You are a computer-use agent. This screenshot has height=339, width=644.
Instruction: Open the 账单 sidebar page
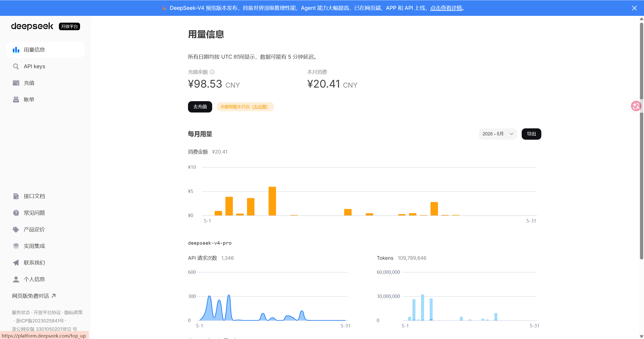point(45,100)
